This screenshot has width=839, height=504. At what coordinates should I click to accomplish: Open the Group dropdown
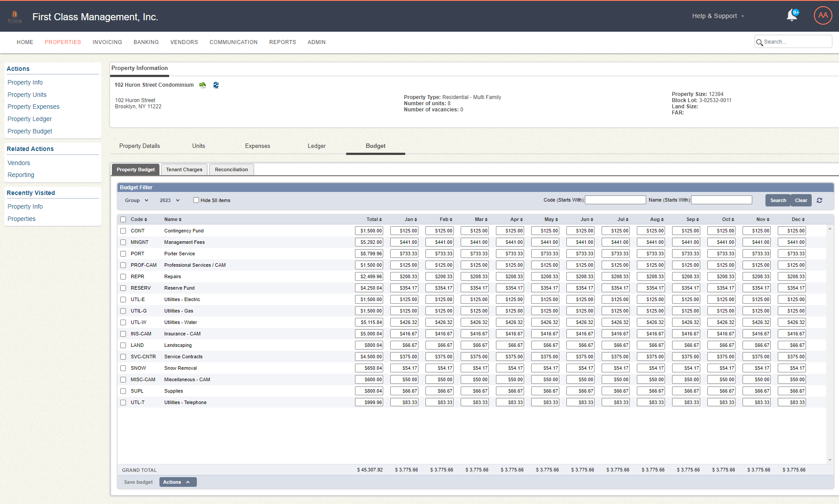pyautogui.click(x=137, y=200)
